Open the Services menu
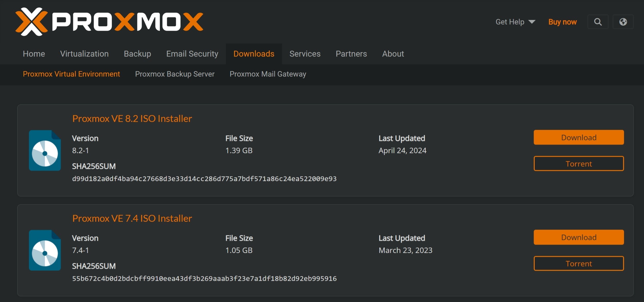Viewport: 644px width, 302px height. pyautogui.click(x=305, y=54)
